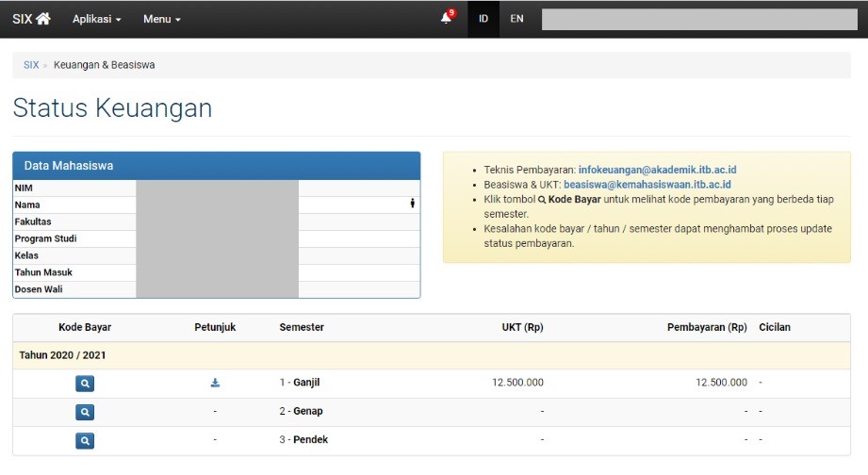Open Kode Bayar for semester 2 Genap
The width and height of the screenshot is (868, 475).
pyautogui.click(x=85, y=412)
